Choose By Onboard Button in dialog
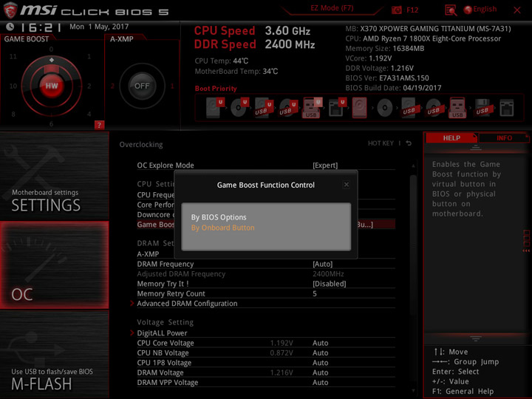The height and width of the screenshot is (399, 532). (x=222, y=228)
